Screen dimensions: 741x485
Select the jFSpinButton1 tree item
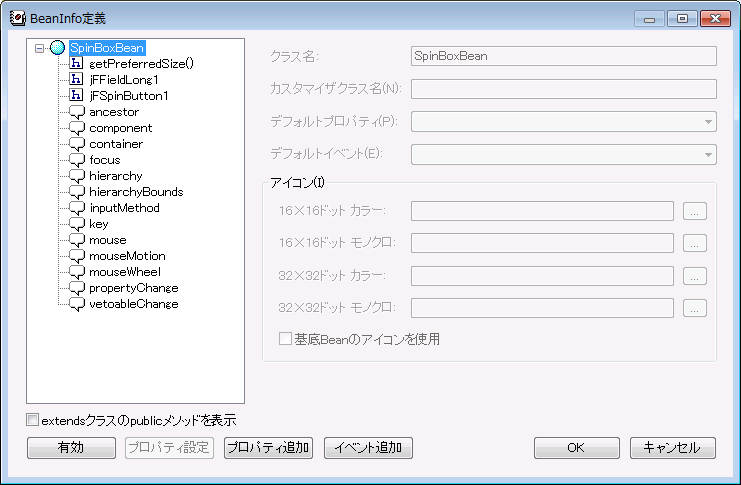(x=129, y=95)
